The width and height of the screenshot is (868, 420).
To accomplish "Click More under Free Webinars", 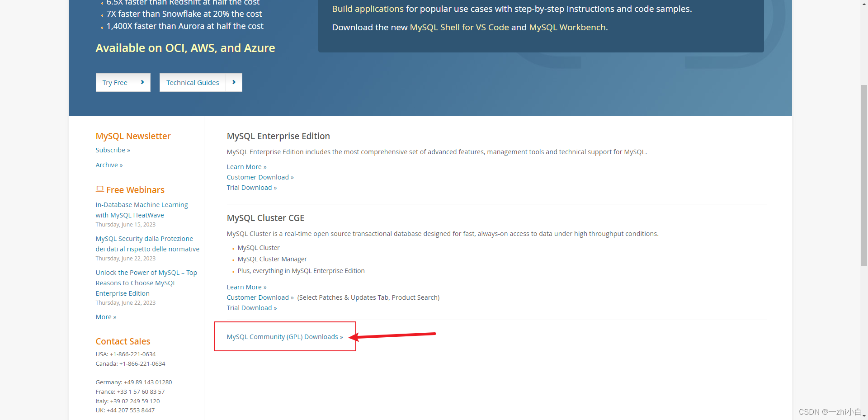I will 106,317.
